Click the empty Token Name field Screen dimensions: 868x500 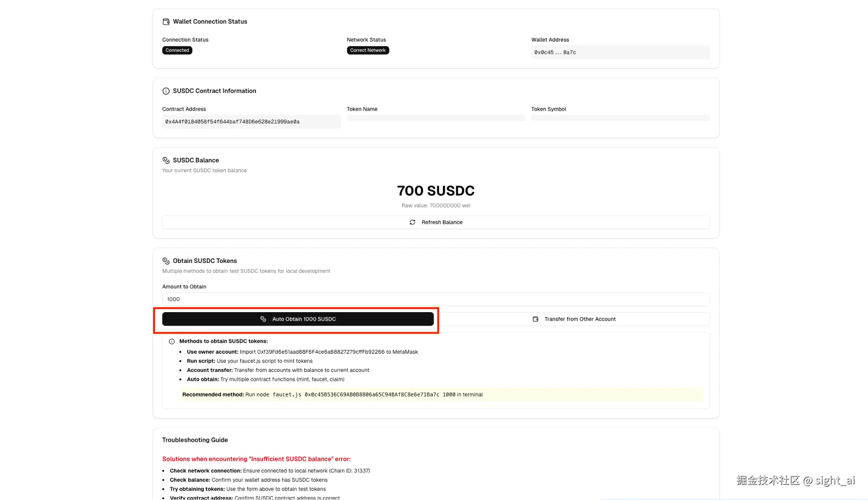tap(436, 118)
